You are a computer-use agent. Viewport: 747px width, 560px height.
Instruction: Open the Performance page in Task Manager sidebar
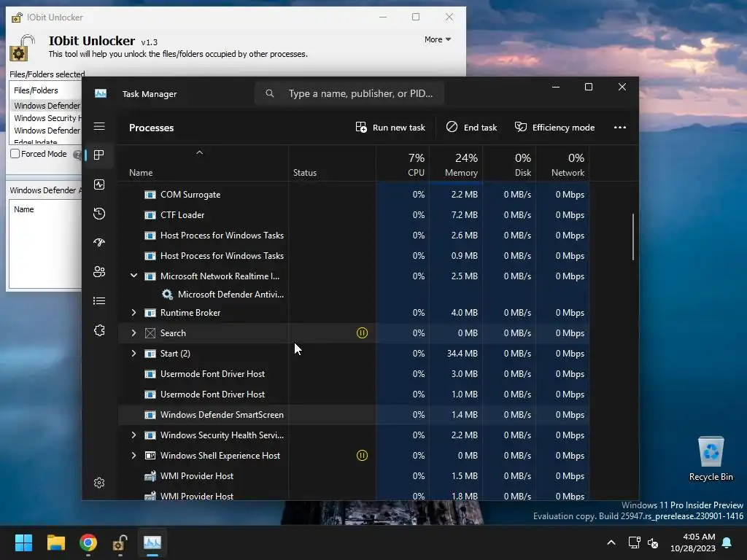coord(99,184)
